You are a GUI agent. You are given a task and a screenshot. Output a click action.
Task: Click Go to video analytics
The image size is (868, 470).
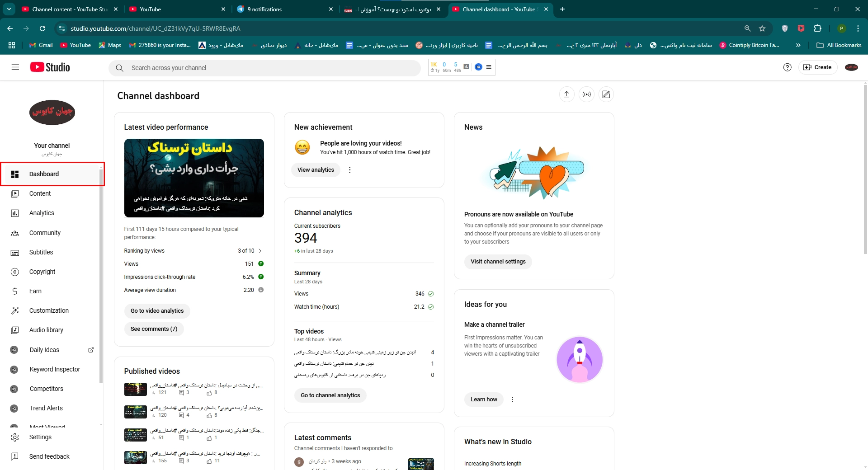[x=157, y=311]
